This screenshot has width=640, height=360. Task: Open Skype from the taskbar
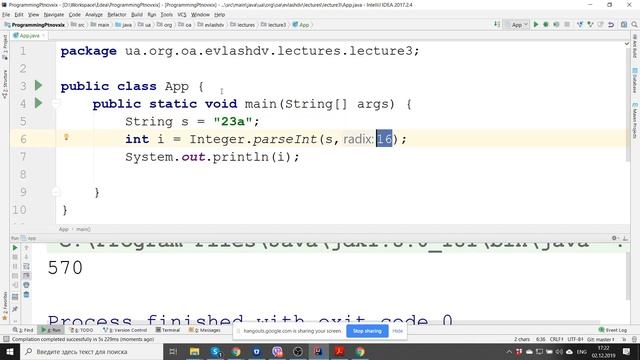tap(216, 351)
